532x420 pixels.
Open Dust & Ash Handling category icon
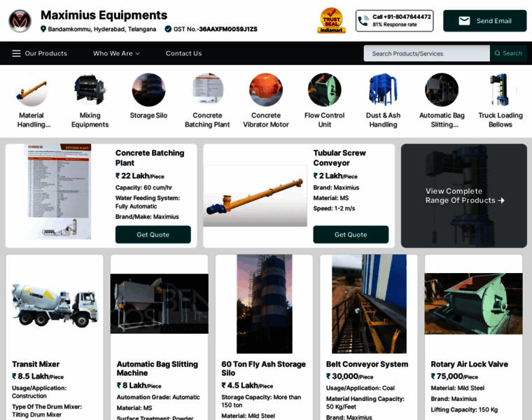[x=383, y=90]
